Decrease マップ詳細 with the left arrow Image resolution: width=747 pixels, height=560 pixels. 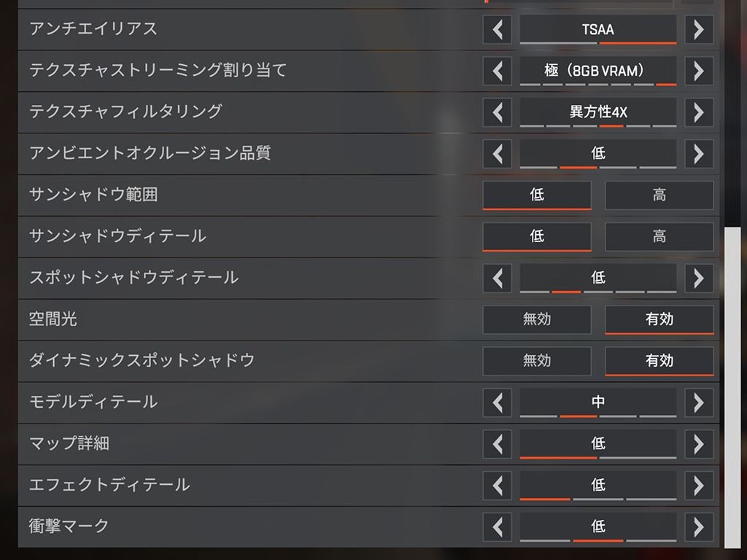coord(498,443)
